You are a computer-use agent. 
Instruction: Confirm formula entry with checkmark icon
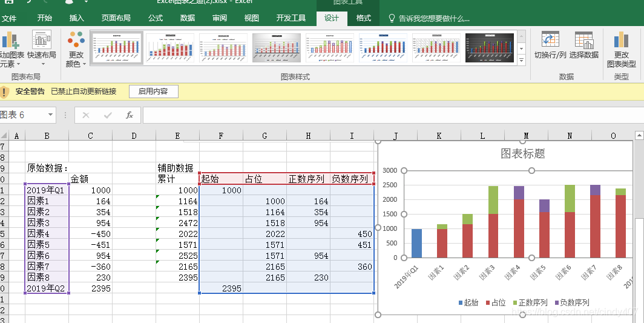click(108, 115)
